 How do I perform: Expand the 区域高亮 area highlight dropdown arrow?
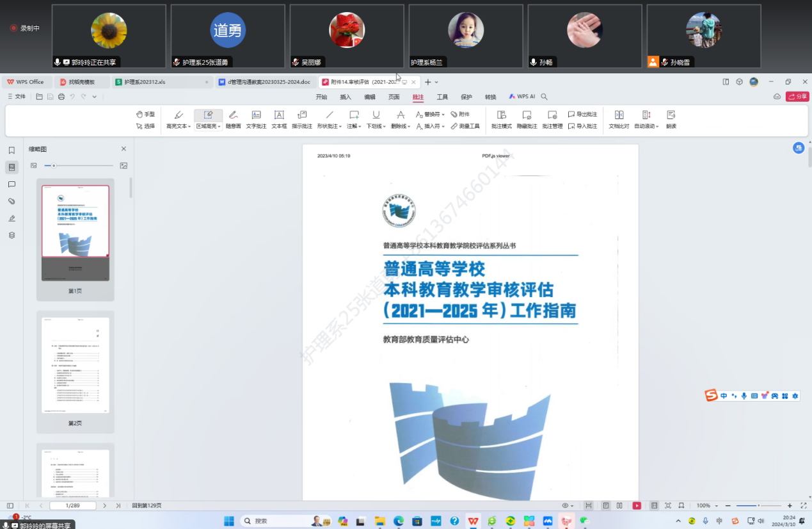point(219,127)
